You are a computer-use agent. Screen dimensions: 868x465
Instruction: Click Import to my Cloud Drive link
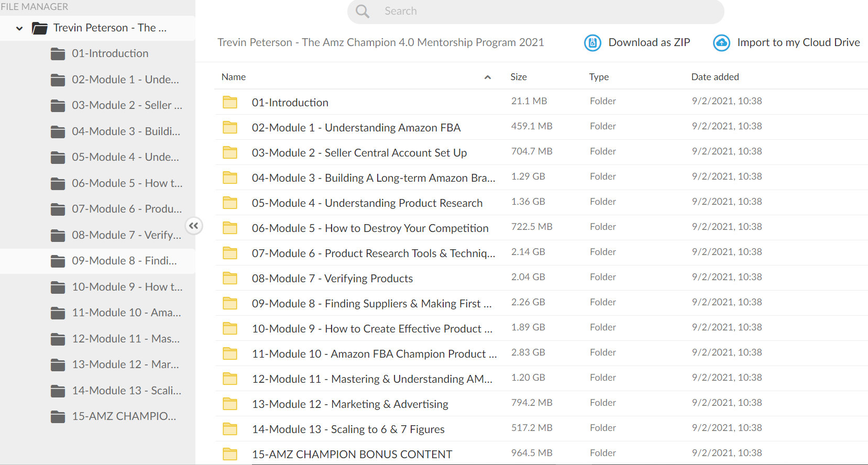[x=798, y=42]
